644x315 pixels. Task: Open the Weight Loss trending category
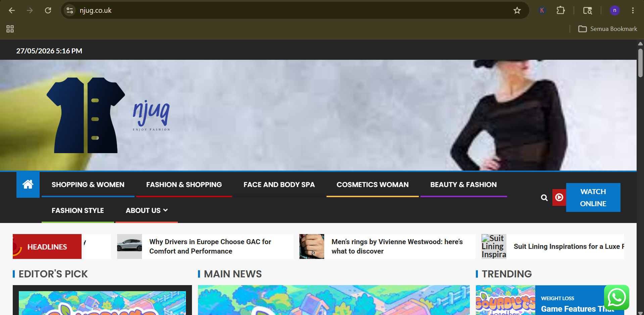tap(557, 298)
